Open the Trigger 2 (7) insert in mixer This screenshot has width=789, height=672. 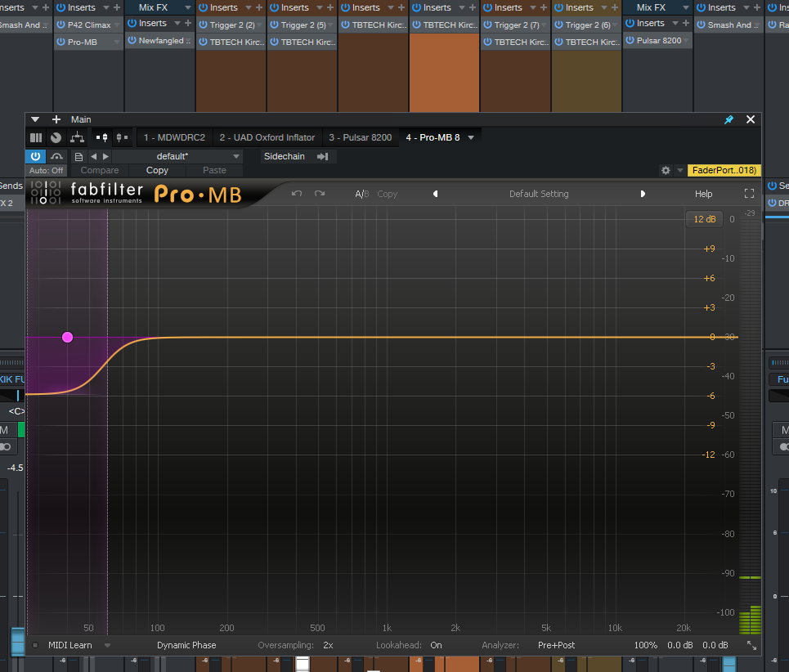pyautogui.click(x=516, y=25)
